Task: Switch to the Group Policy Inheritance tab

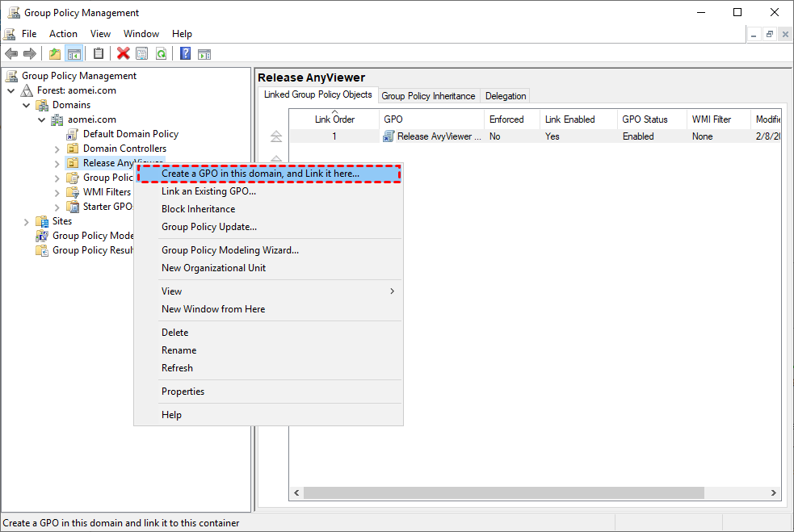Action: click(x=428, y=96)
